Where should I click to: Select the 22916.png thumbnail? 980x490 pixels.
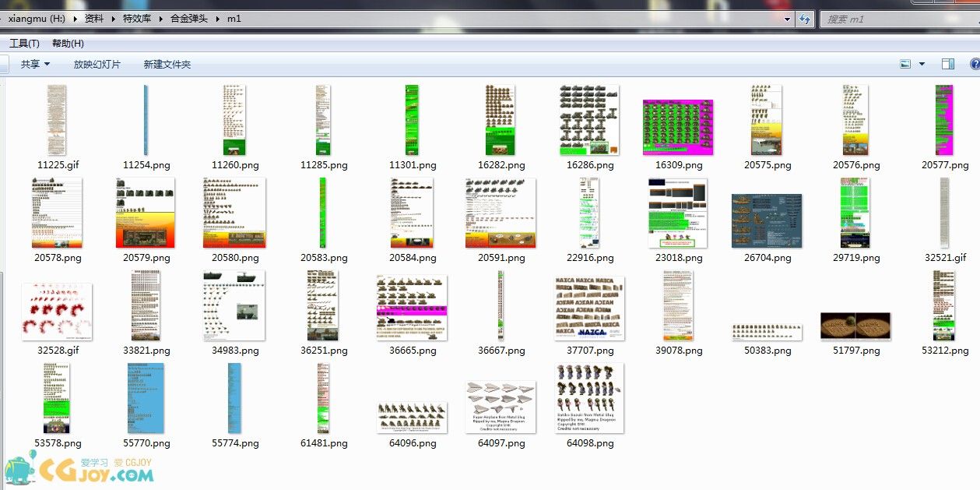tap(590, 213)
